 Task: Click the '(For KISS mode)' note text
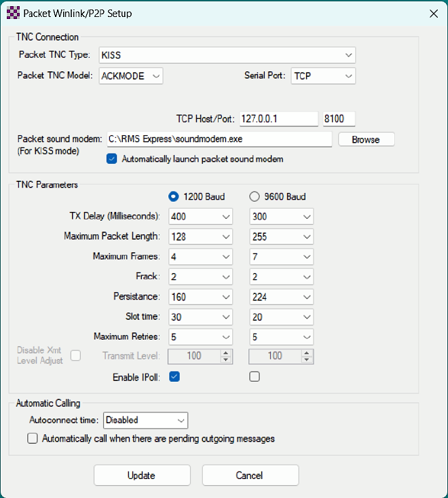tap(48, 151)
